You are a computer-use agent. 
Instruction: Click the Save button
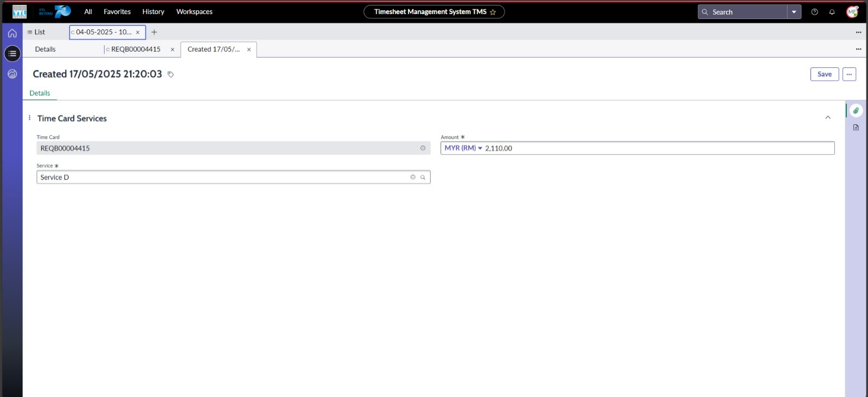824,74
